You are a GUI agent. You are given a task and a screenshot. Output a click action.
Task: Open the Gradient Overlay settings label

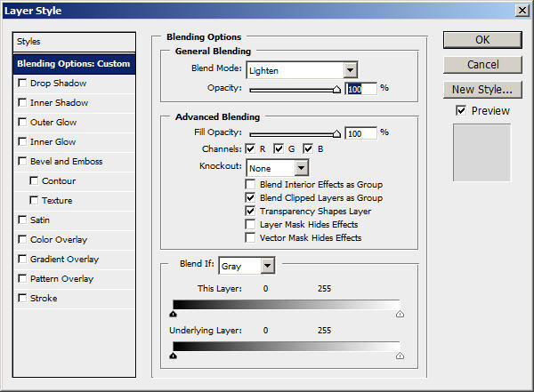click(64, 259)
